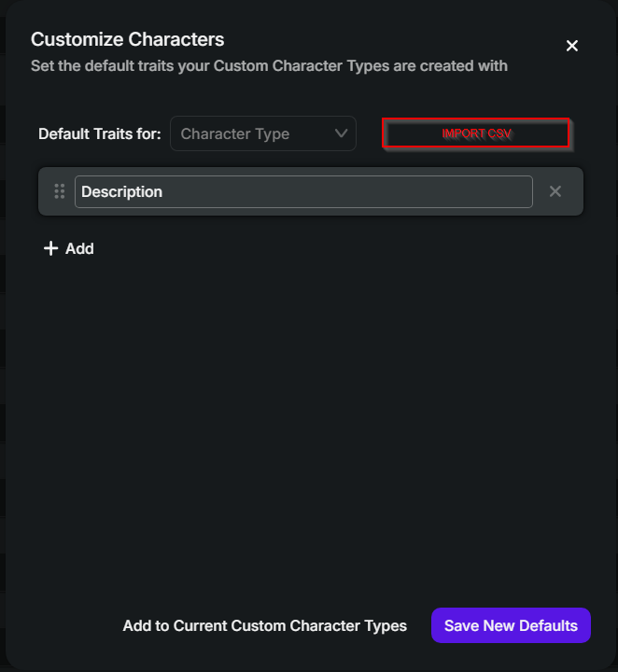The width and height of the screenshot is (618, 672).
Task: Click the subtitle about default traits
Action: tap(269, 66)
